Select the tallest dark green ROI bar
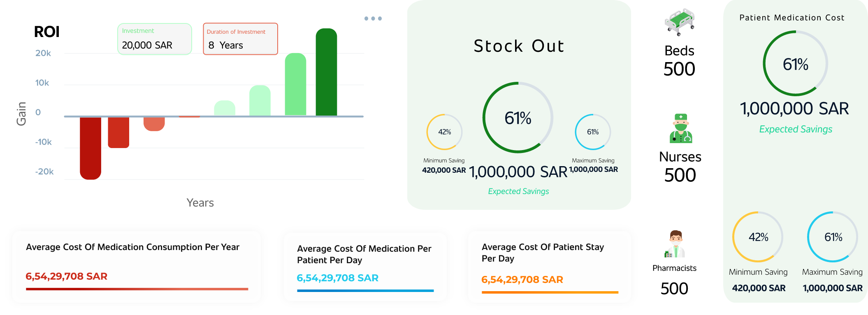Screen dimensions: 868x315 (x=326, y=72)
